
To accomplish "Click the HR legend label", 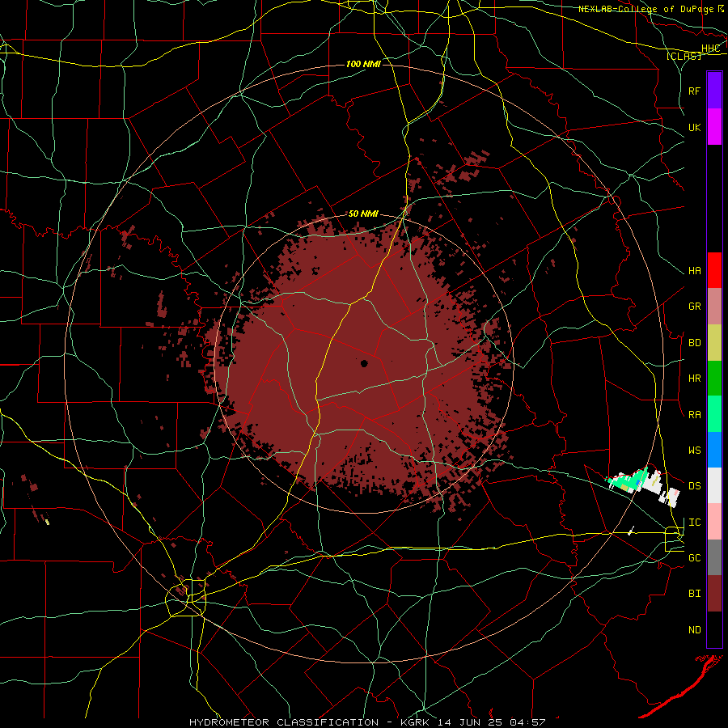I will pos(694,379).
